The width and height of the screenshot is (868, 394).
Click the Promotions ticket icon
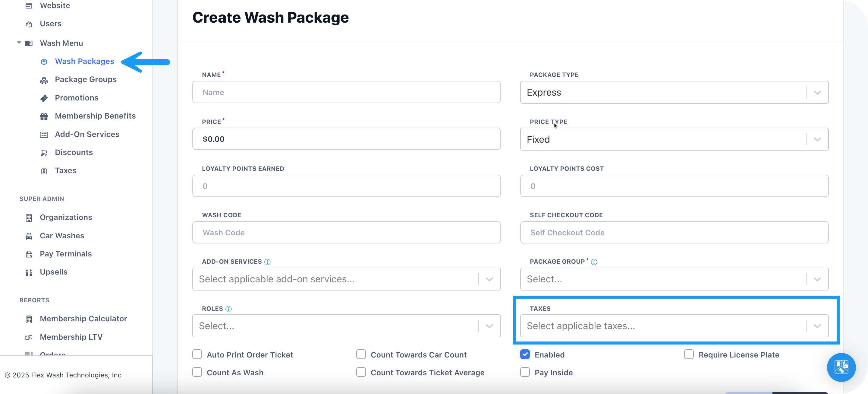click(44, 98)
